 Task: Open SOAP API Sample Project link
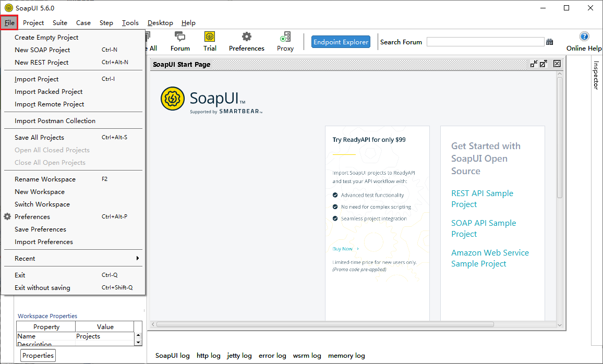click(484, 228)
